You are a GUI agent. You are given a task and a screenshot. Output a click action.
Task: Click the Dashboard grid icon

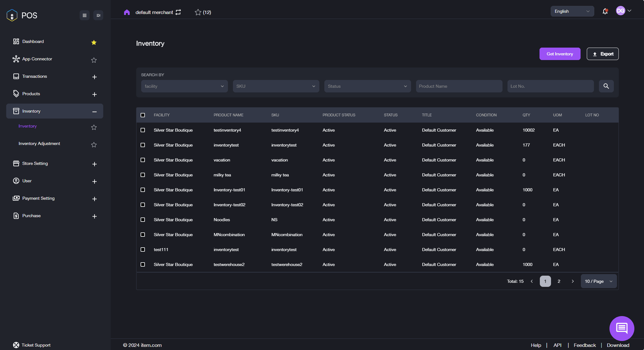16,41
